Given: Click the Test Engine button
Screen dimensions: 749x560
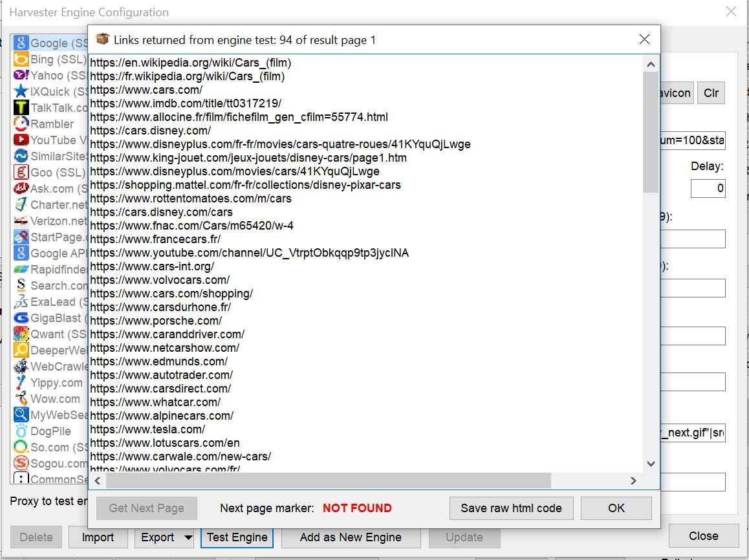Looking at the screenshot, I should click(x=237, y=537).
